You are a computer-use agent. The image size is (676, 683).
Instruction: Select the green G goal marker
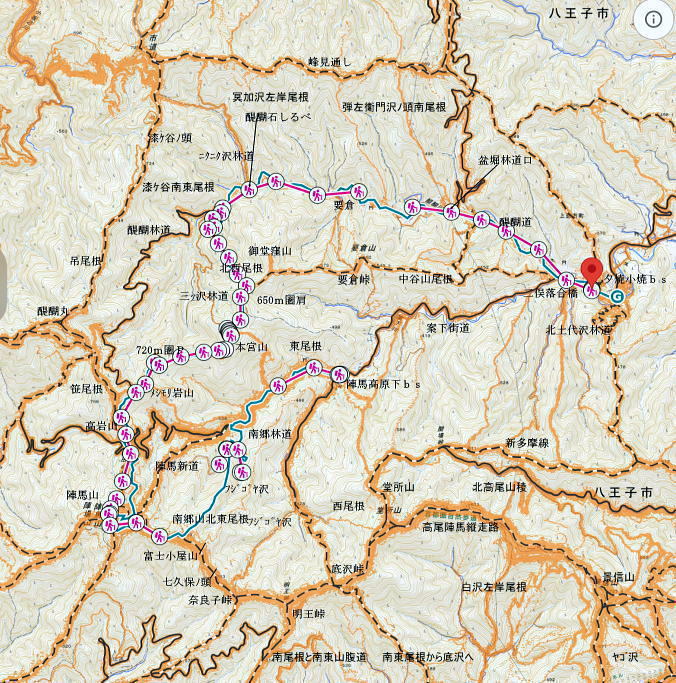(x=617, y=297)
